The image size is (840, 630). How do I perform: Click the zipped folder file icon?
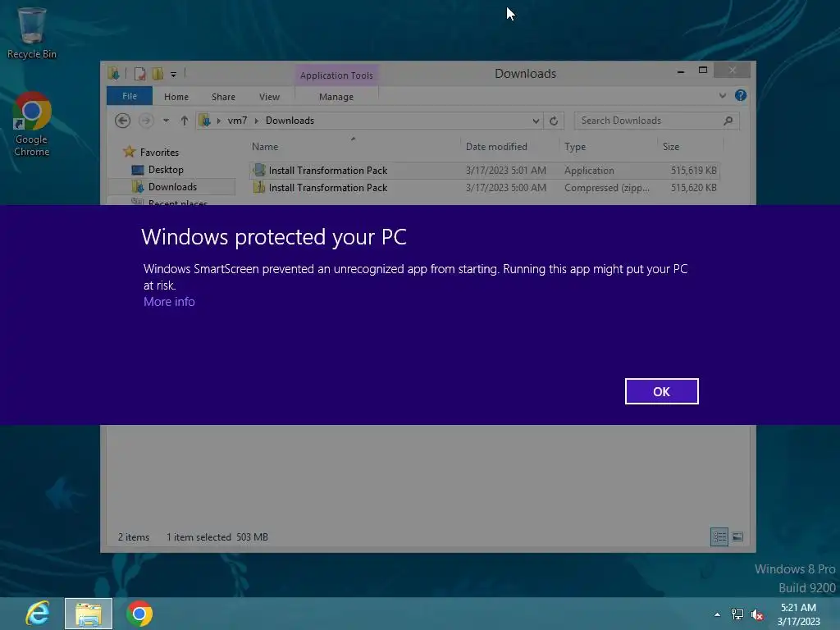click(259, 187)
